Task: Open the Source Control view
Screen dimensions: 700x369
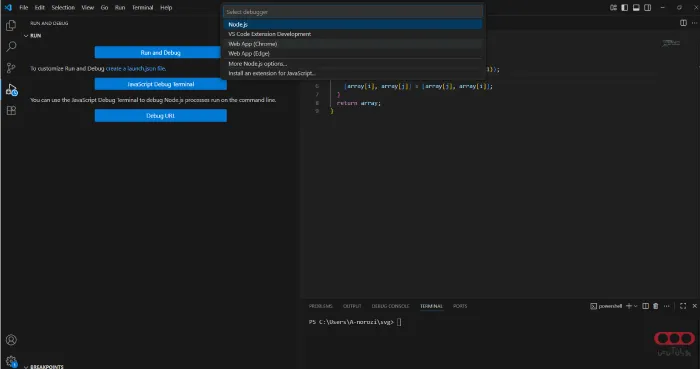Action: click(11, 68)
